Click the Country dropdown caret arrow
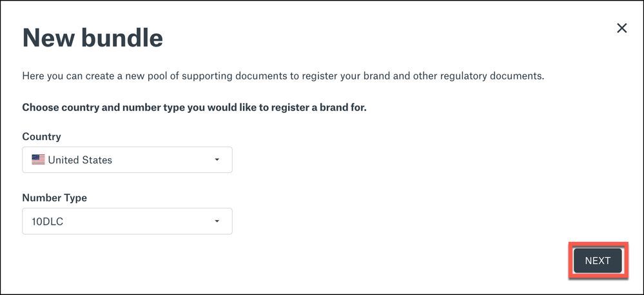Viewport: 644px width, 295px height. point(217,160)
